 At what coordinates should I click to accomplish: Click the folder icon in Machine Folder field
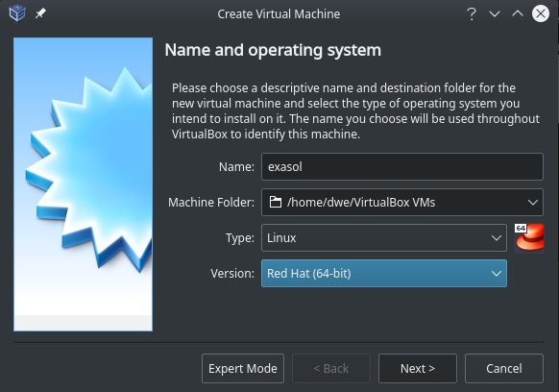[276, 202]
